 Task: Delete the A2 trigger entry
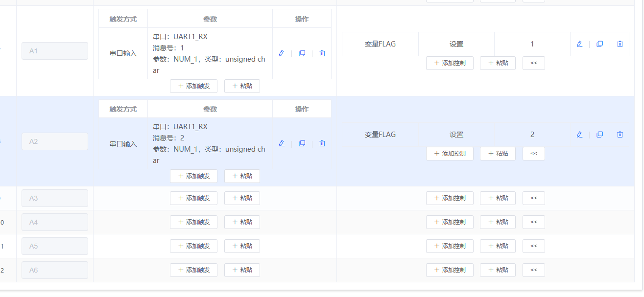click(322, 143)
